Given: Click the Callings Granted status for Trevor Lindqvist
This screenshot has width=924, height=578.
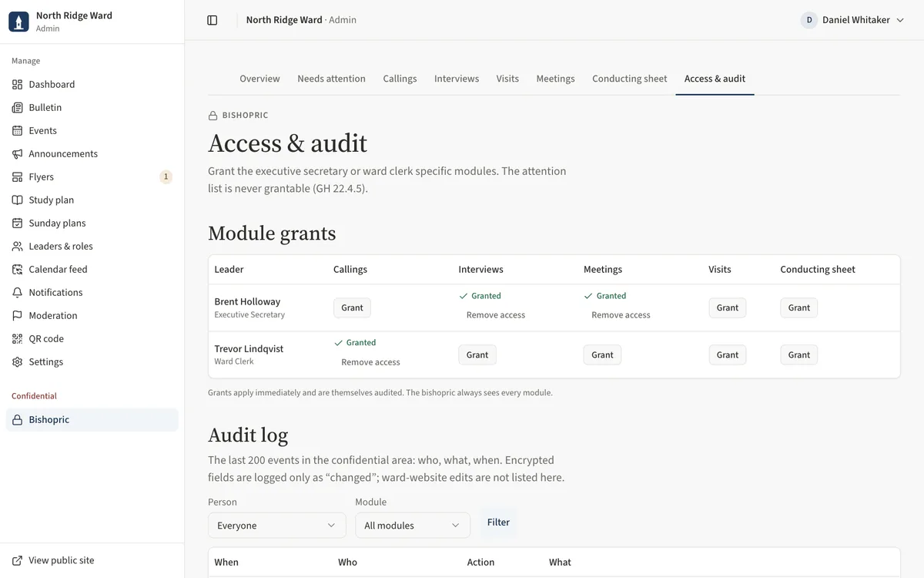Looking at the screenshot, I should click(355, 343).
